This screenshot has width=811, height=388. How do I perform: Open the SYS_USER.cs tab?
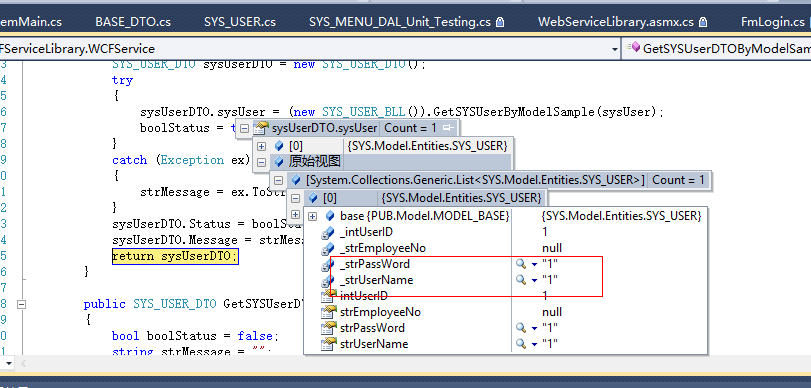(239, 22)
